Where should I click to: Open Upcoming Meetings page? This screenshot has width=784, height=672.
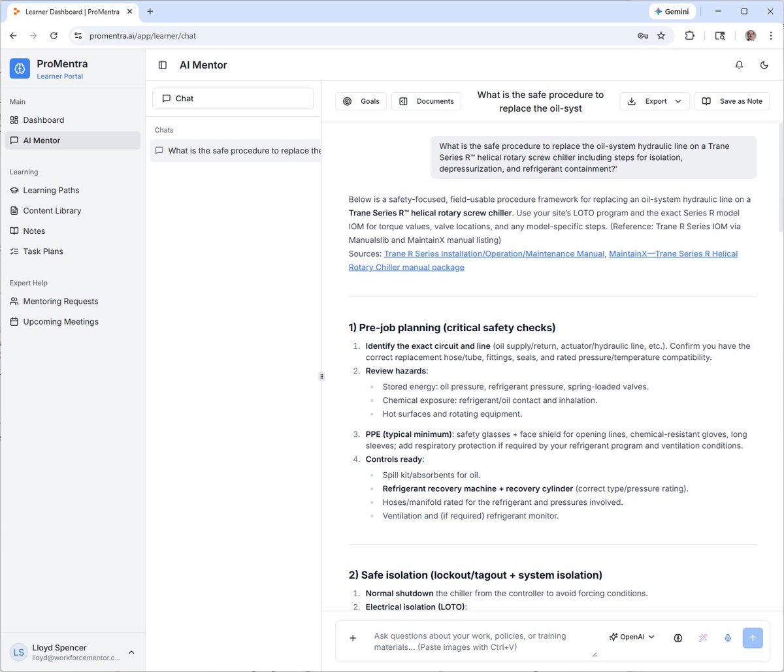click(73, 322)
